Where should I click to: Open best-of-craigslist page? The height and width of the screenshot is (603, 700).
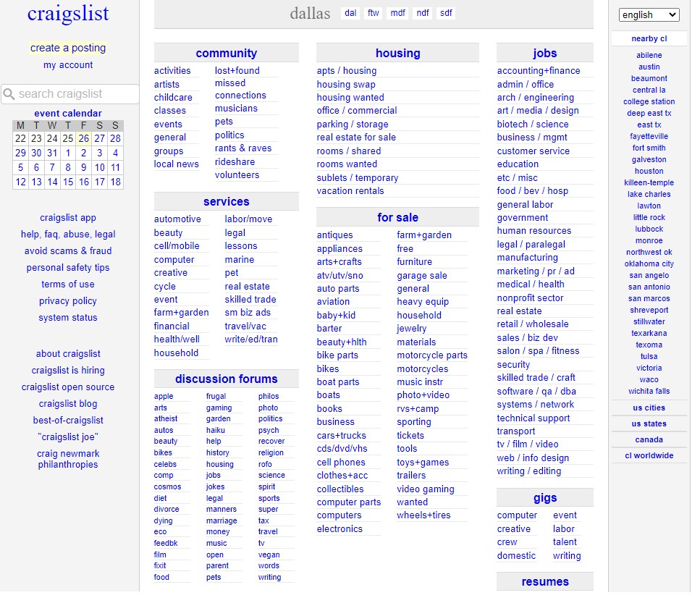point(68,420)
